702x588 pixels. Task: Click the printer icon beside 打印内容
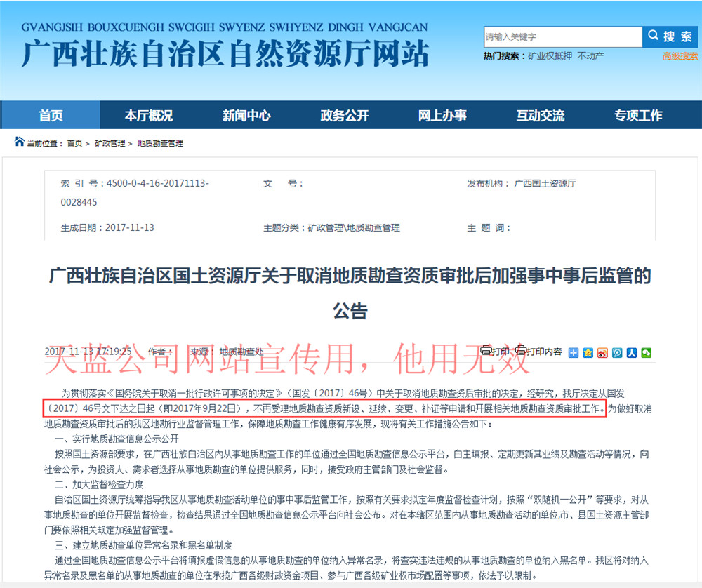click(520, 352)
